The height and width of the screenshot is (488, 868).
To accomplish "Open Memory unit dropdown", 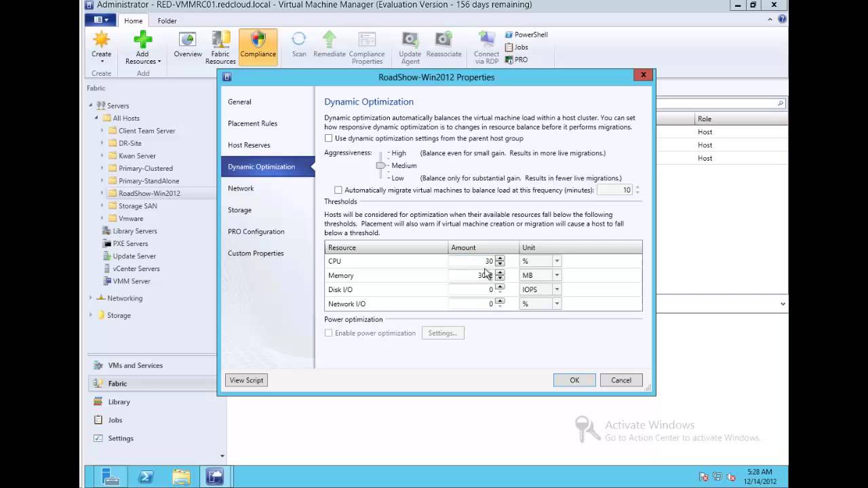I will click(557, 275).
